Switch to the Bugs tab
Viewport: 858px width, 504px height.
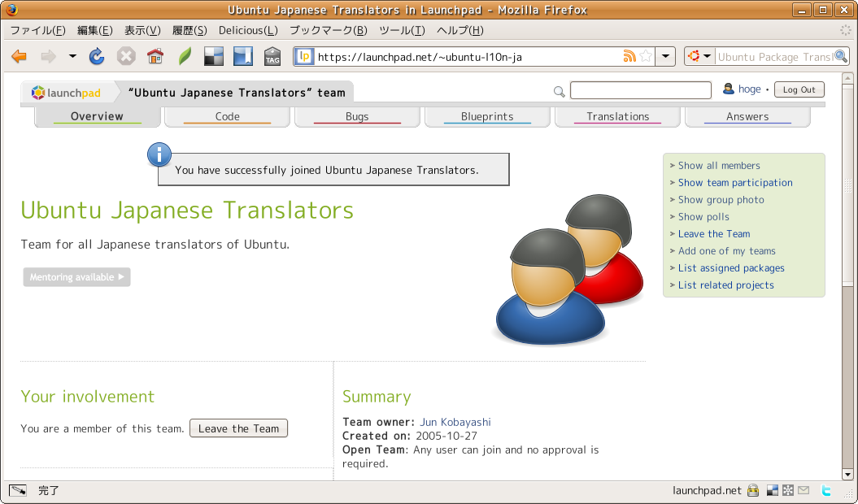pos(357,116)
